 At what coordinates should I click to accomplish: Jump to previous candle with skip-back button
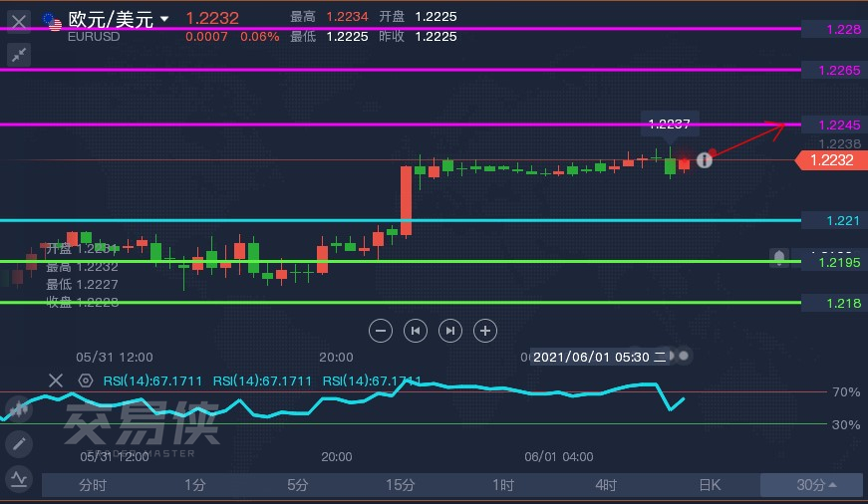[416, 331]
